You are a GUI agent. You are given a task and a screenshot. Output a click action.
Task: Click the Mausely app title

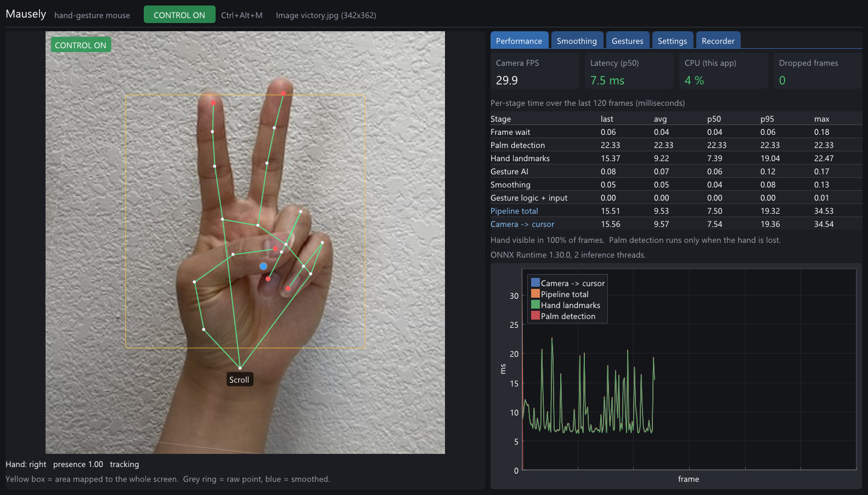[x=26, y=14]
